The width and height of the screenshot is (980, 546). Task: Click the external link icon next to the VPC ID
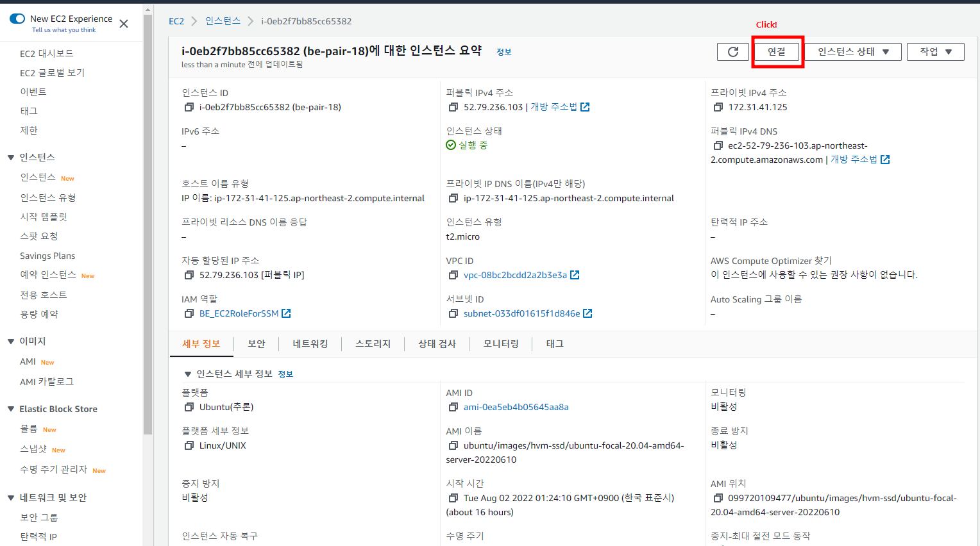pos(575,275)
